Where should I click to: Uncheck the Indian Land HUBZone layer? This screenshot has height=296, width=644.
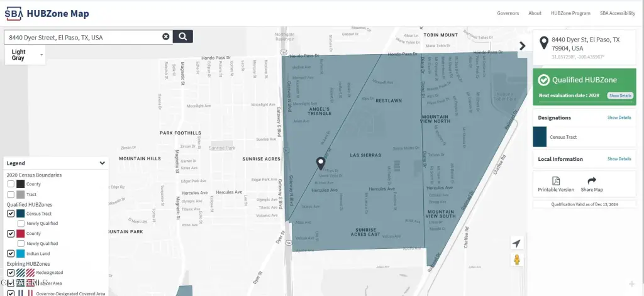click(x=11, y=253)
